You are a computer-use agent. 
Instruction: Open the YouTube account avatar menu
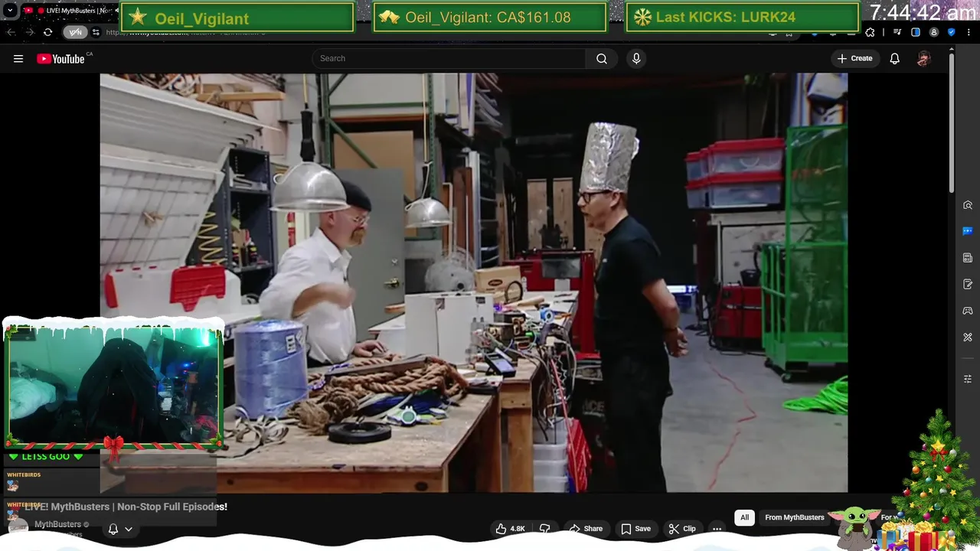pos(924,58)
